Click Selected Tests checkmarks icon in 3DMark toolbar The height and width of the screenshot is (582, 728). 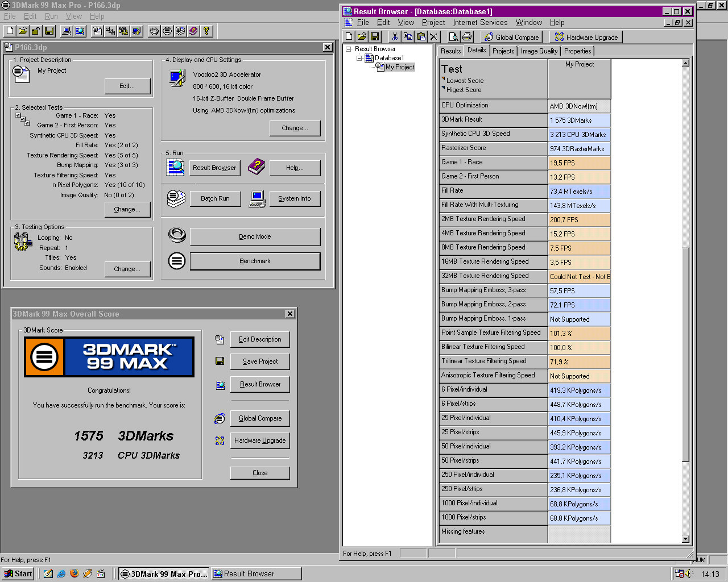(110, 31)
